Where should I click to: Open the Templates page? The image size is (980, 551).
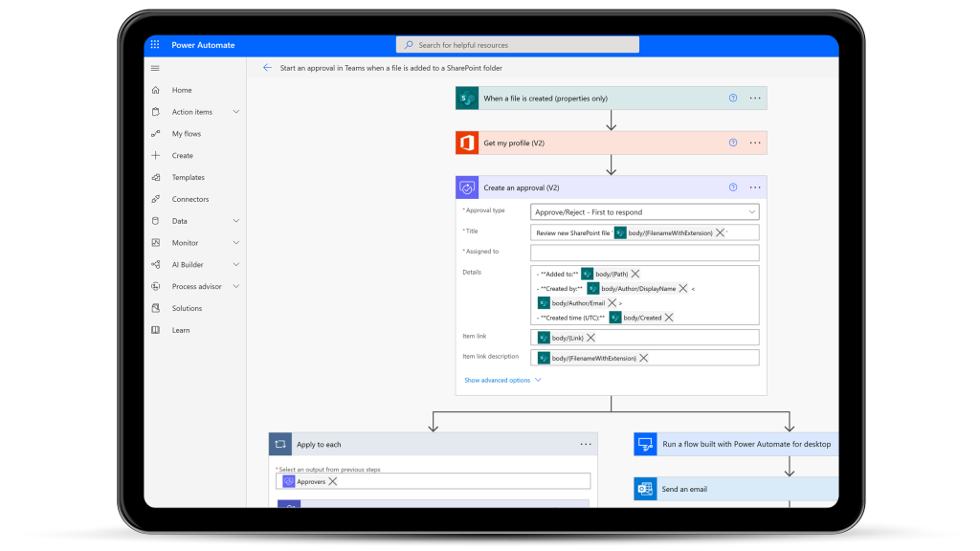pos(189,177)
